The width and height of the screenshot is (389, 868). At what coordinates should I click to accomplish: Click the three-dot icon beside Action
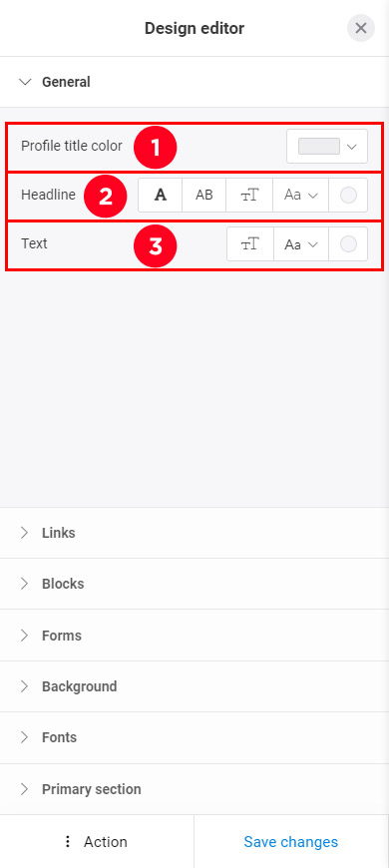(68, 841)
